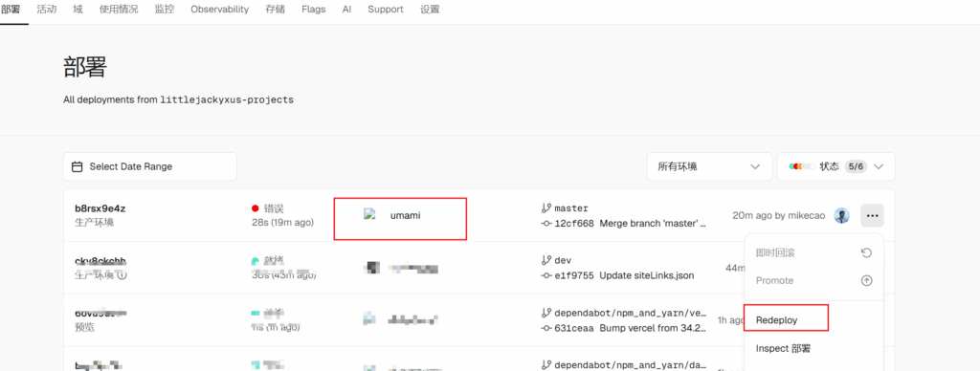The width and height of the screenshot is (980, 371).
Task: Open deployment b8rsx9e4z
Action: tap(100, 208)
